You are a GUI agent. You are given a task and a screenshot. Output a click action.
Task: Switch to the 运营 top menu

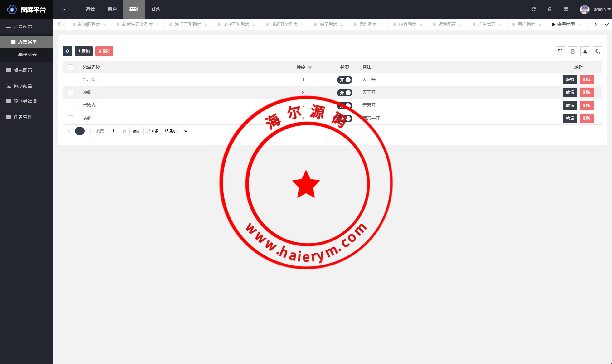[90, 9]
